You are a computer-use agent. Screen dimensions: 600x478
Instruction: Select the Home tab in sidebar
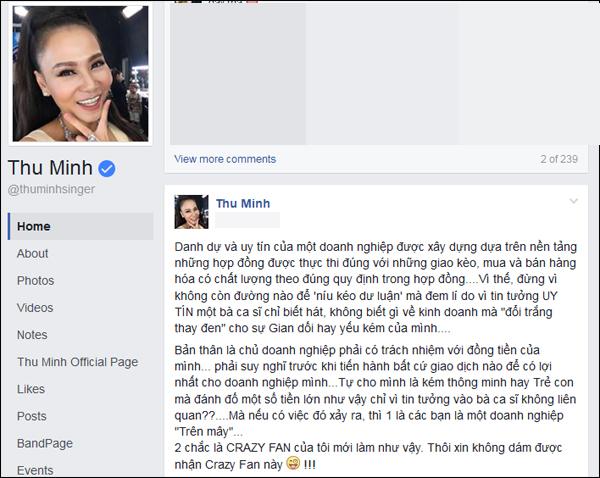81,226
